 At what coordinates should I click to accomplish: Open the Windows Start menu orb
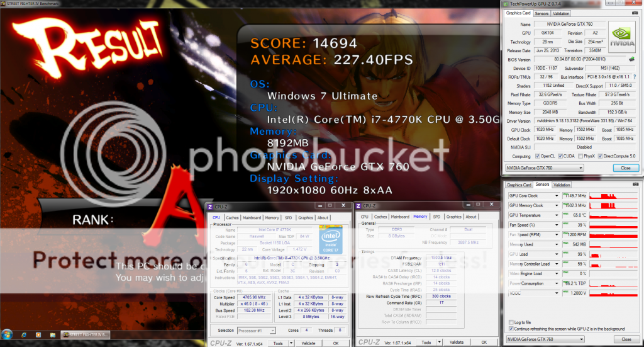(6, 333)
